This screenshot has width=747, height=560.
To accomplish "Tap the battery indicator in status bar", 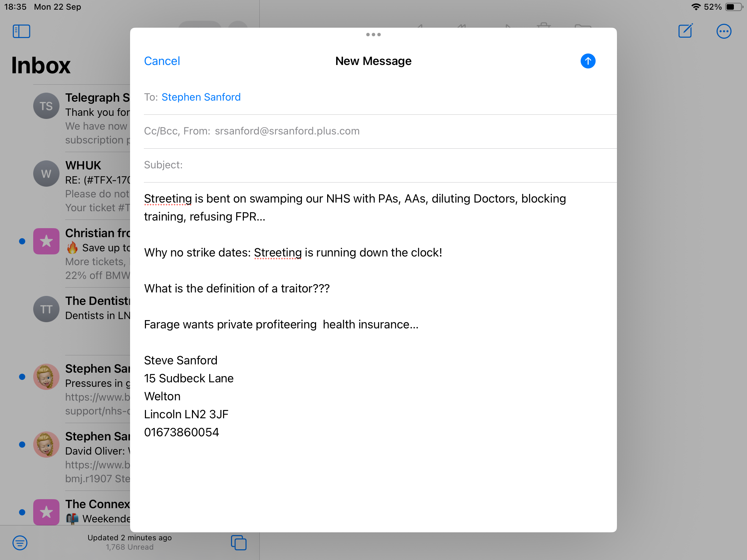I will click(x=734, y=7).
